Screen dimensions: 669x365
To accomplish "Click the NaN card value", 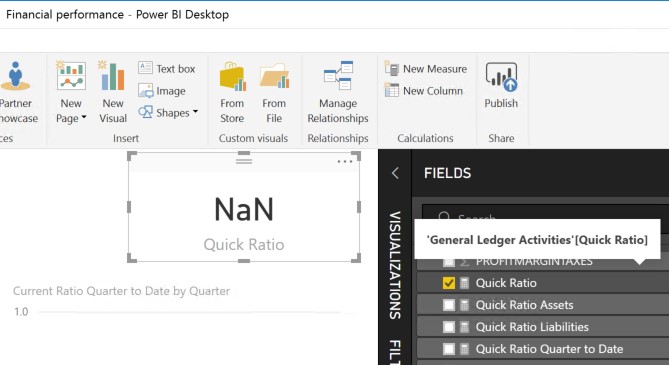I will (244, 210).
